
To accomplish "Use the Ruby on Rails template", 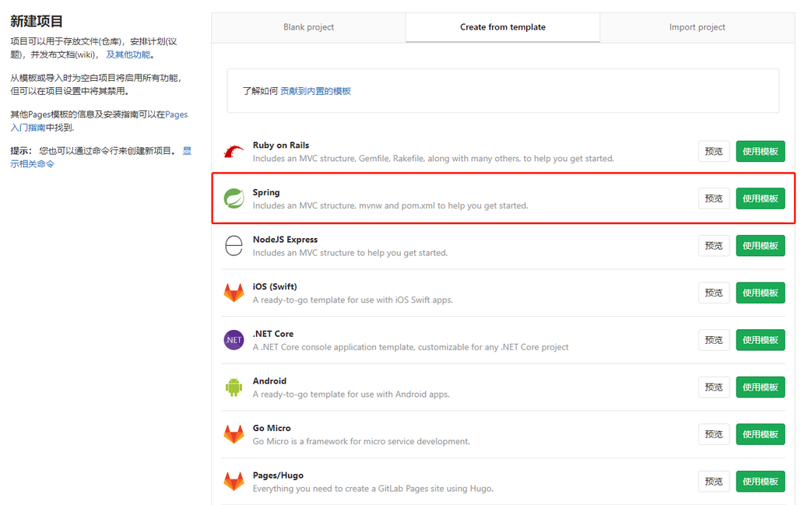I will [x=760, y=151].
